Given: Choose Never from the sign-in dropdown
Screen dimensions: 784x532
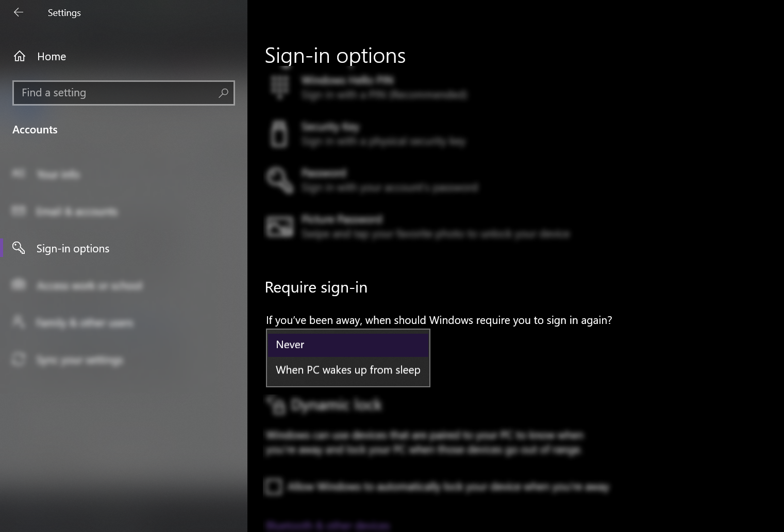Looking at the screenshot, I should coord(348,345).
